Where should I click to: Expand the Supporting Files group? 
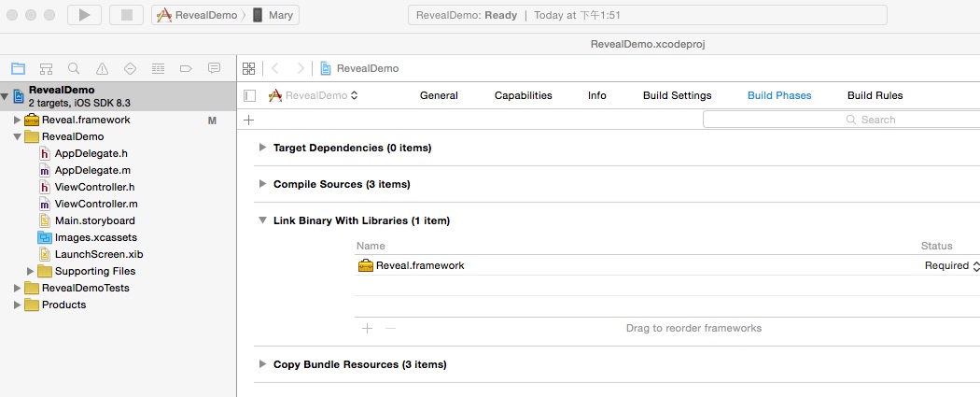pos(30,271)
